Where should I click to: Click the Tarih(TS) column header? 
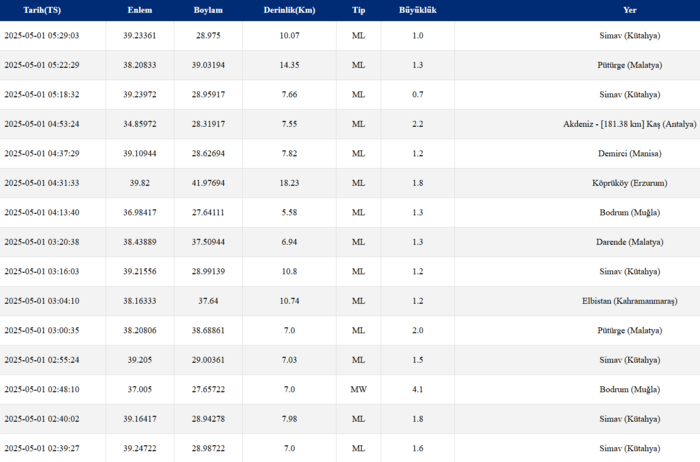click(x=42, y=10)
